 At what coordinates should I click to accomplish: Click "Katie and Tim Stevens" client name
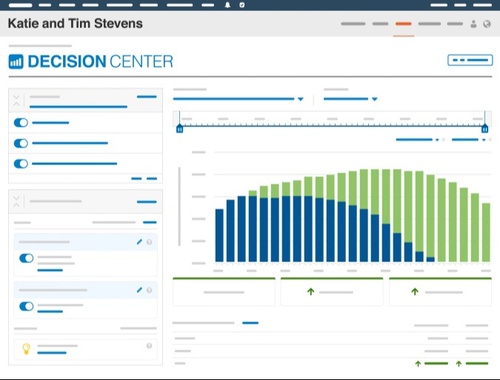point(75,24)
